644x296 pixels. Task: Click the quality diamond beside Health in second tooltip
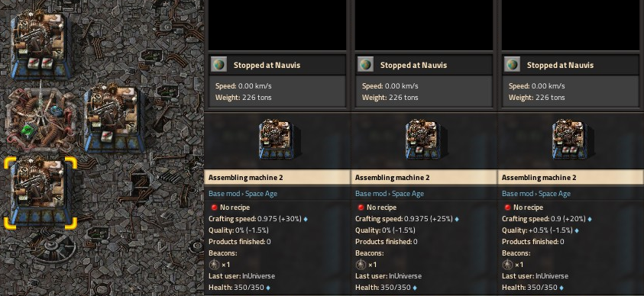click(x=415, y=288)
